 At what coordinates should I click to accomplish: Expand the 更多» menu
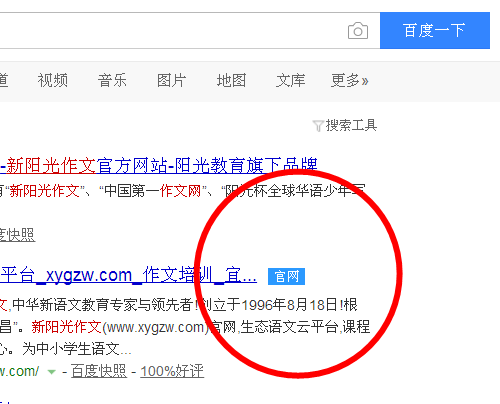tap(349, 81)
